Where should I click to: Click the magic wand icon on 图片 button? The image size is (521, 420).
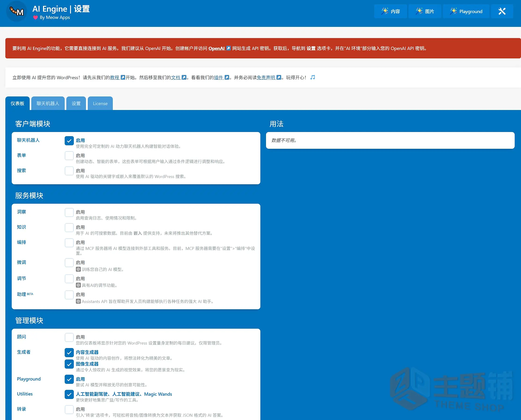(x=419, y=11)
